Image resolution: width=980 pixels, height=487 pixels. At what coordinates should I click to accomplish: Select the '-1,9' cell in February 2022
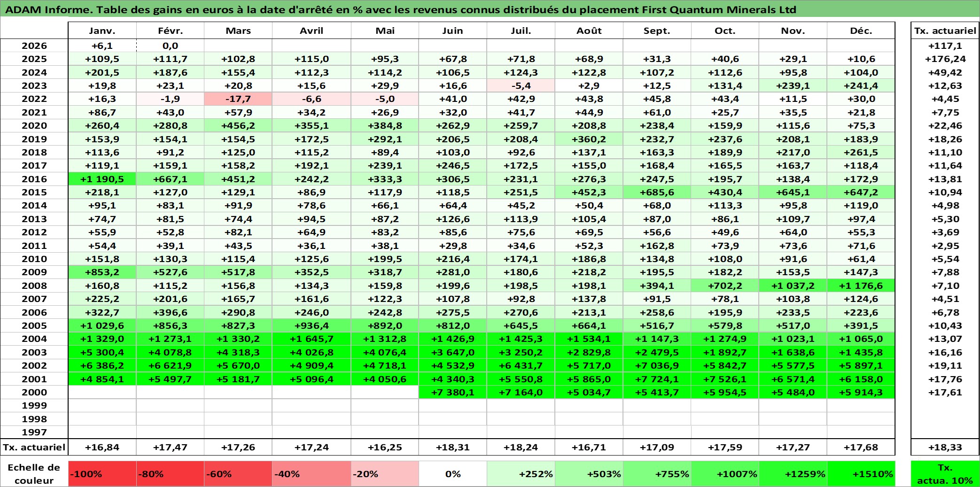tap(170, 99)
